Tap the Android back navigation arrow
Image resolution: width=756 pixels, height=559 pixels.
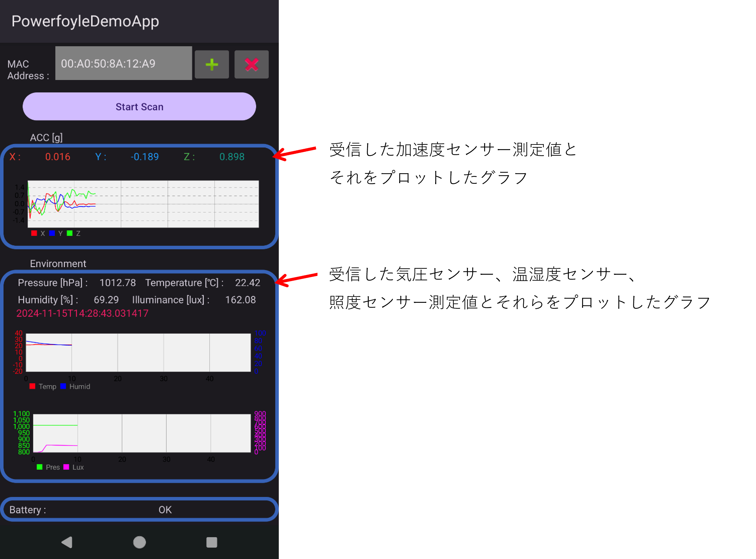coord(67,542)
